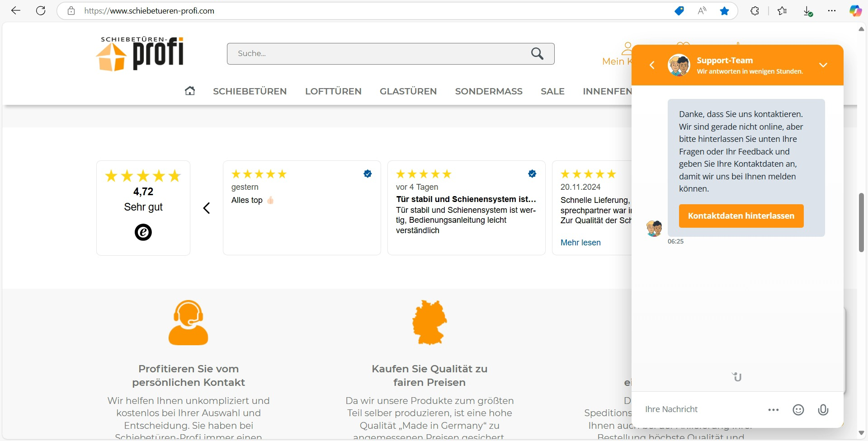The width and height of the screenshot is (868, 441).
Task: Open Mein Konto via the account icon
Action: (x=627, y=48)
